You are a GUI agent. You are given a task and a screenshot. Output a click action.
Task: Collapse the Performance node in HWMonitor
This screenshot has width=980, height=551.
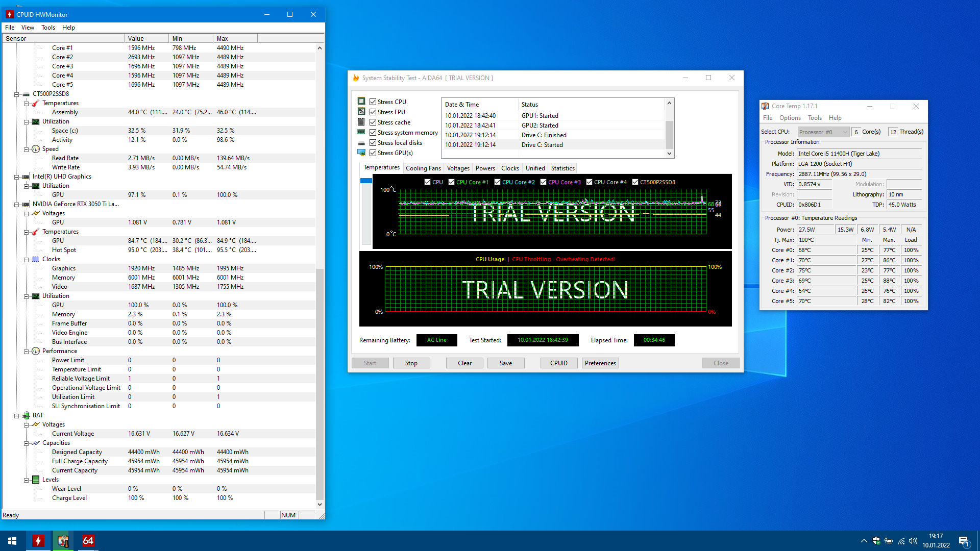click(x=26, y=351)
